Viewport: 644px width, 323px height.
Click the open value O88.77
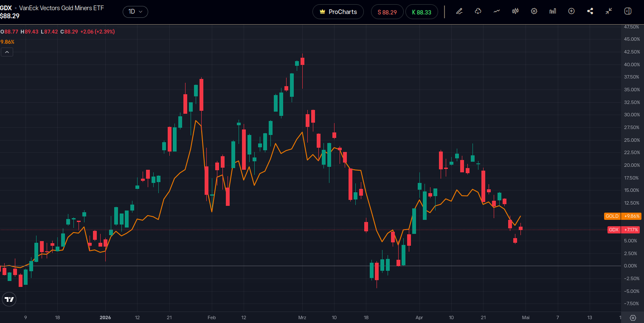coord(9,31)
